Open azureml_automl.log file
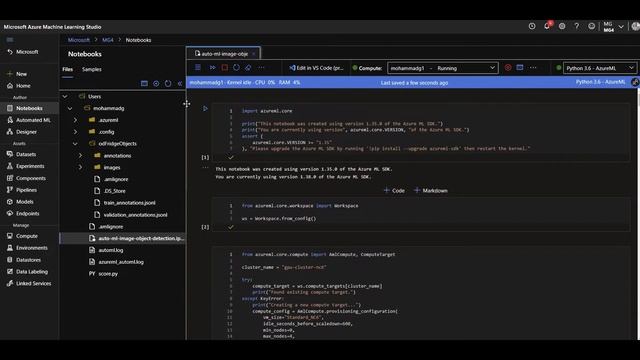 pos(122,262)
